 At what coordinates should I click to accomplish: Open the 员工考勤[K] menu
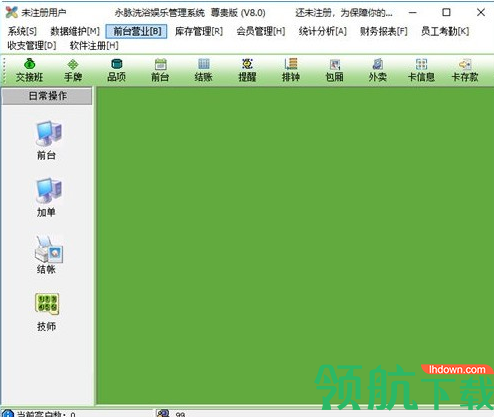(445, 31)
